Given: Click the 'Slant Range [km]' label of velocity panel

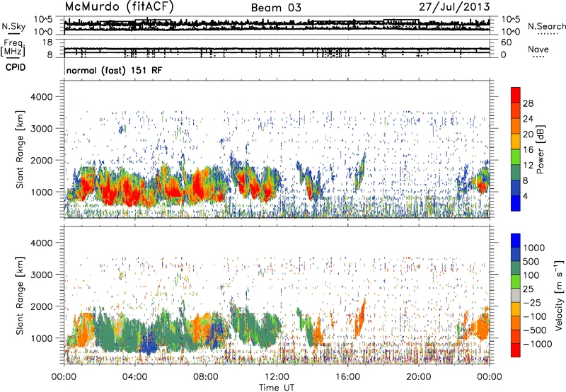Looking at the screenshot, I should click(20, 296).
